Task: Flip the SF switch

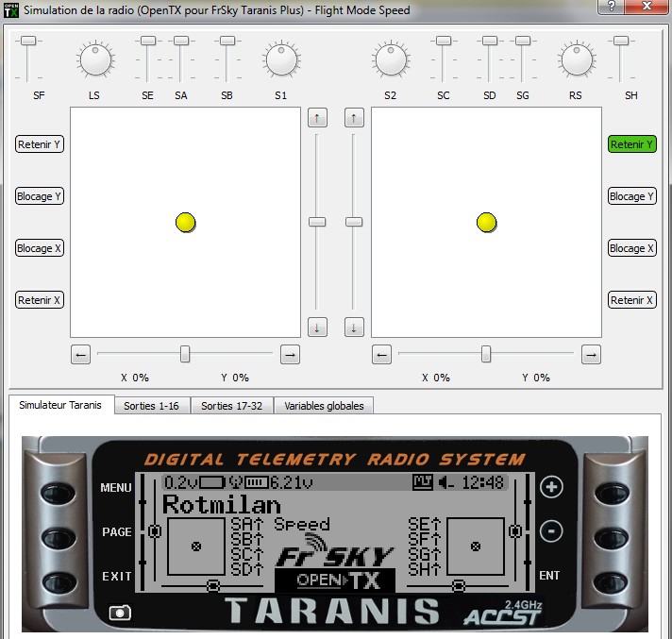Action: pyautogui.click(x=28, y=59)
